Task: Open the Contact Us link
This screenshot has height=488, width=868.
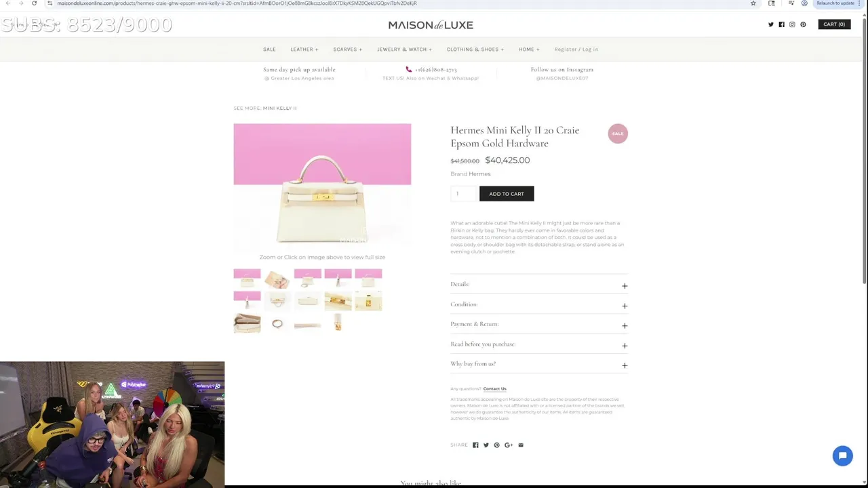Action: pyautogui.click(x=494, y=389)
